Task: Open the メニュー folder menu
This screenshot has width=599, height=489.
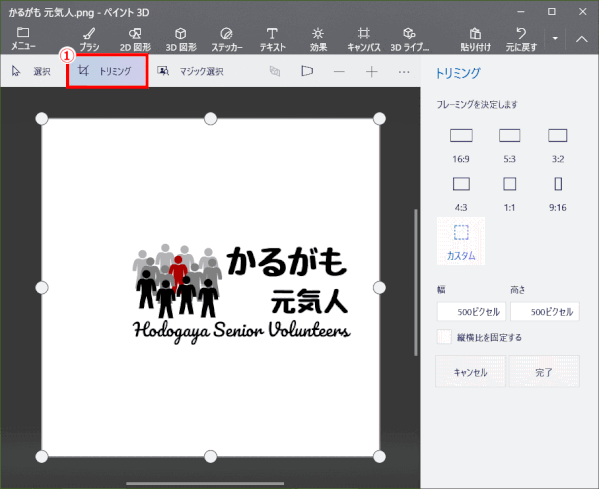Action: 23,39
